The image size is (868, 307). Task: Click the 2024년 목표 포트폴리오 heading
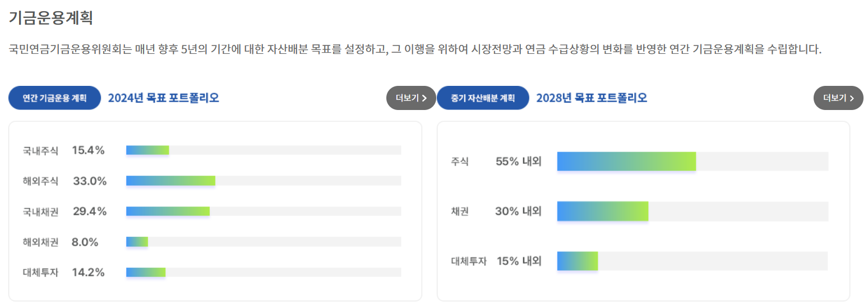[163, 98]
